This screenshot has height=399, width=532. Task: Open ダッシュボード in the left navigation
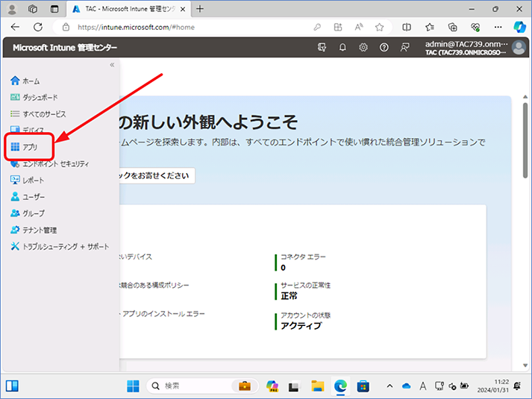click(34, 98)
